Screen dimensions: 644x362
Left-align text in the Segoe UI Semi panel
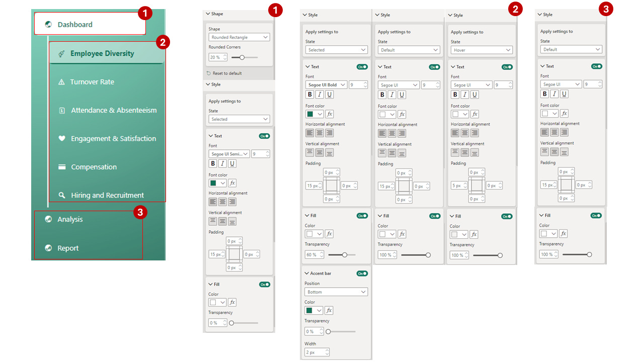[213, 202]
